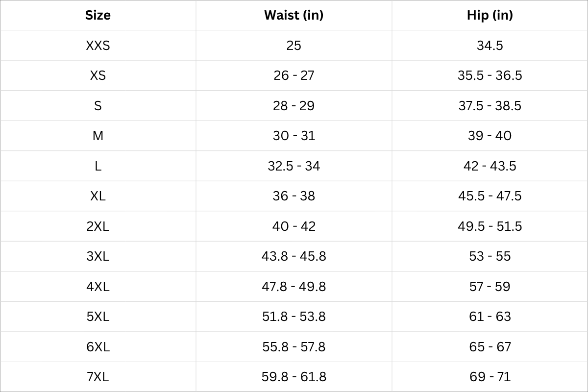Screen dimensions: 588x392
Task: Click the M size cell
Action: 98,136
